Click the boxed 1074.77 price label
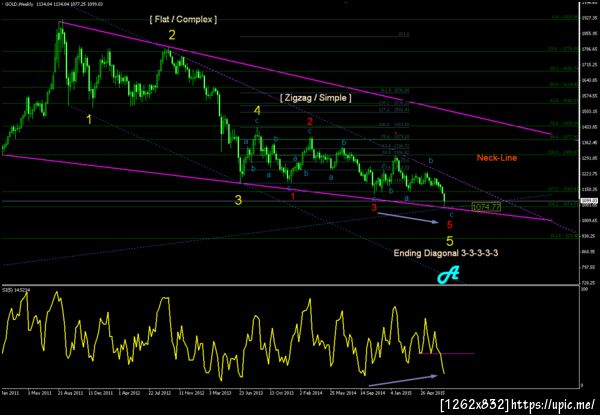Screen dimensions: 600x415 [486, 207]
